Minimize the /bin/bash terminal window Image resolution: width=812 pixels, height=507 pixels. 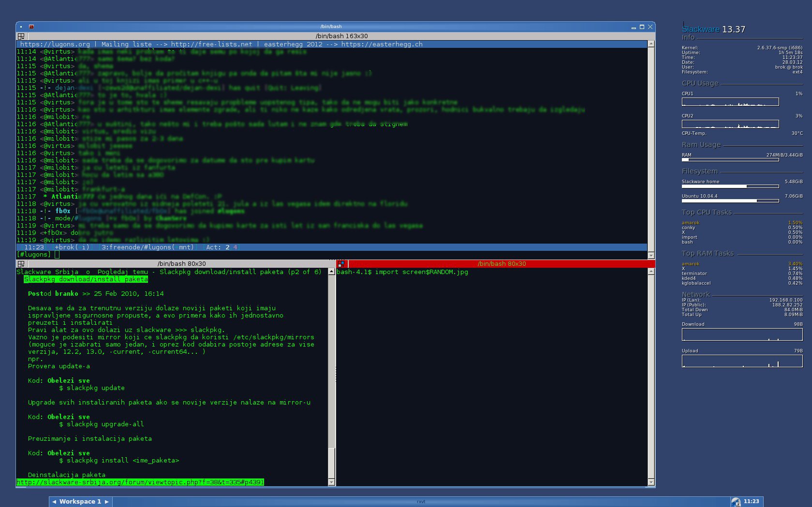634,28
